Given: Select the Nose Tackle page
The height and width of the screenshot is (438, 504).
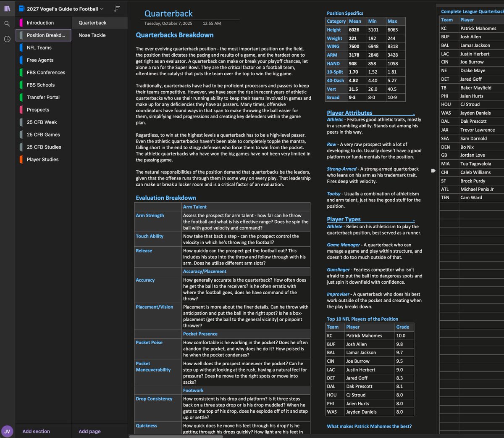Looking at the screenshot, I should 100,35.
